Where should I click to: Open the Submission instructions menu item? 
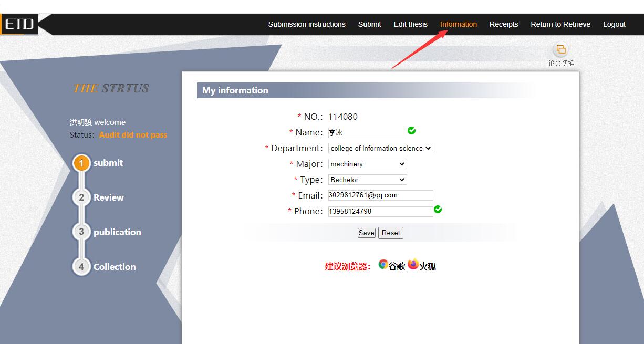pos(307,24)
